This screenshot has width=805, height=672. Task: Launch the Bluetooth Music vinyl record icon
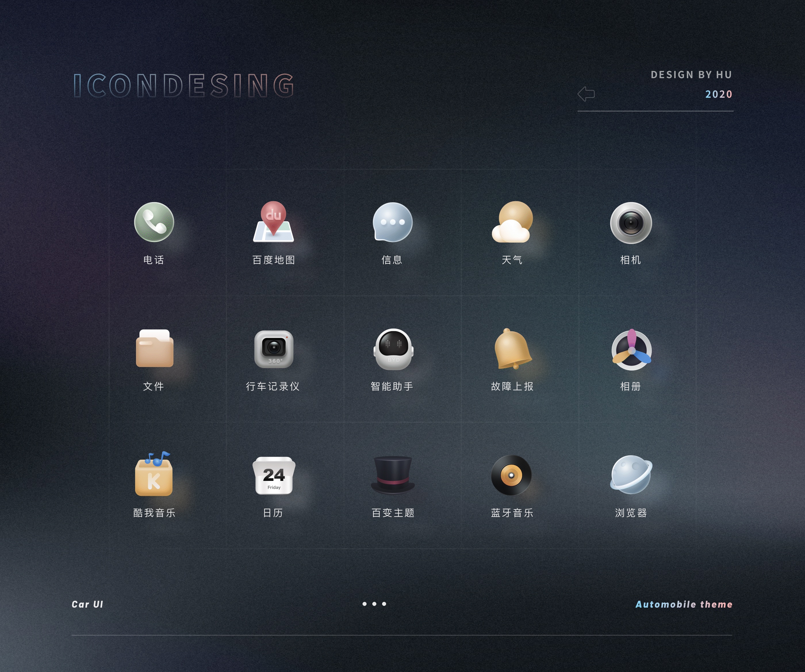tap(511, 475)
